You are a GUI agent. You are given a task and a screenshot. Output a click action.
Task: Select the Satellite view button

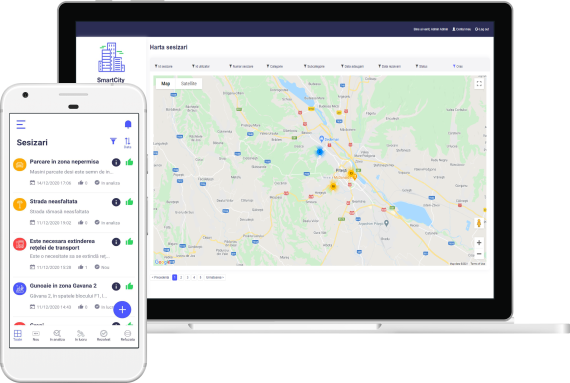(x=189, y=84)
